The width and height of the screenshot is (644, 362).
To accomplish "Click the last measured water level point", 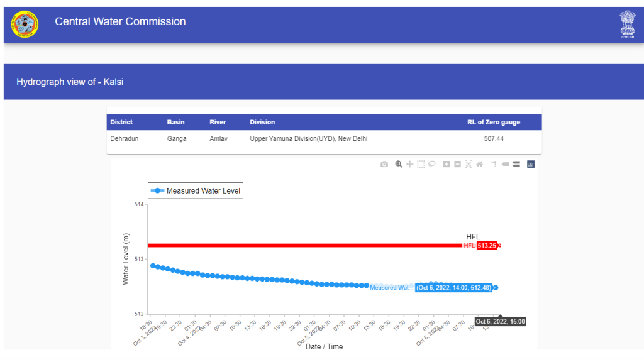I will point(496,288).
